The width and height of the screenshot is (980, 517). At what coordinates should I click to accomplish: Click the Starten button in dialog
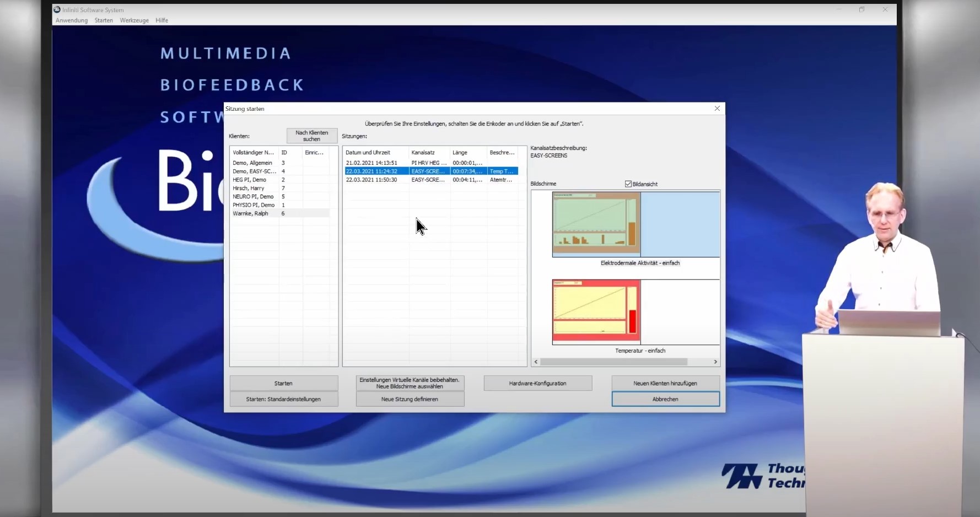pyautogui.click(x=283, y=383)
